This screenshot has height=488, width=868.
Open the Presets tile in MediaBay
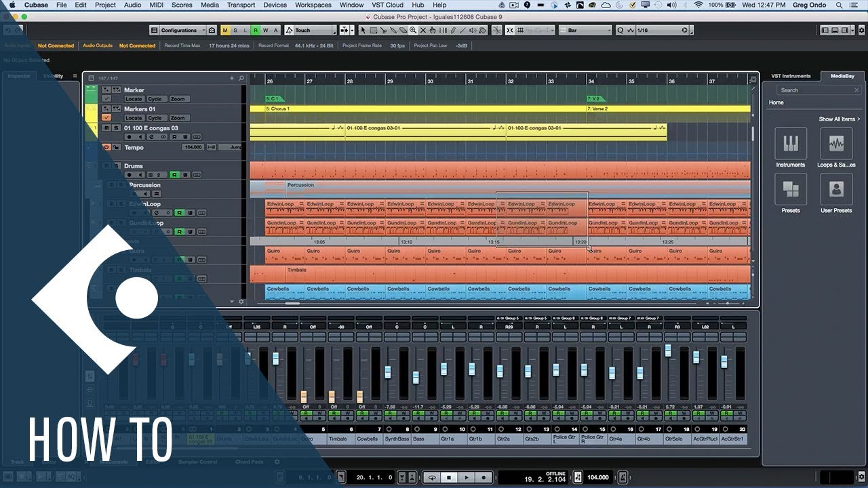tap(791, 189)
